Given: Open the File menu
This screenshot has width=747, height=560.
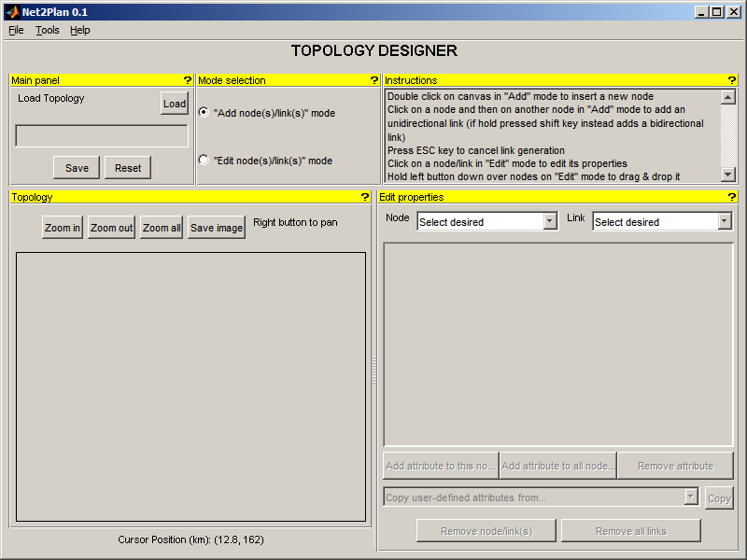Looking at the screenshot, I should point(16,30).
